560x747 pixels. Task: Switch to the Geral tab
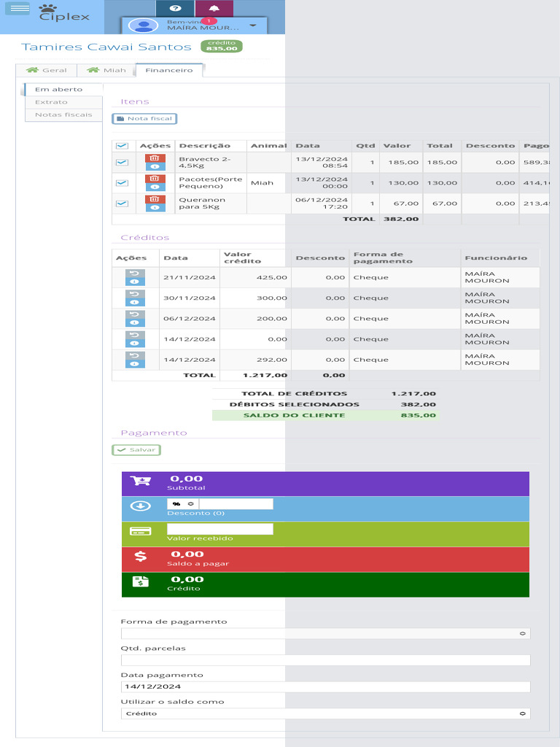tap(46, 70)
